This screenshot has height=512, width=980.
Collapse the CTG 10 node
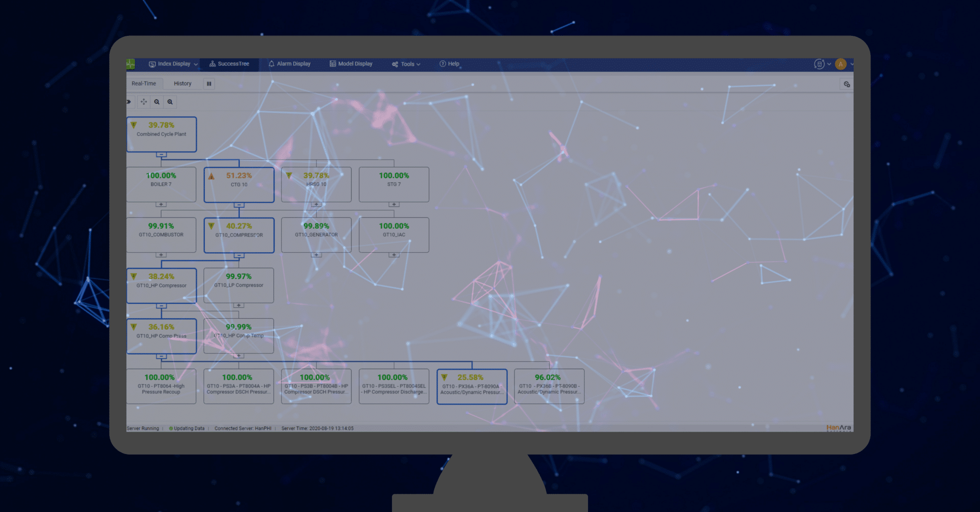click(x=239, y=205)
